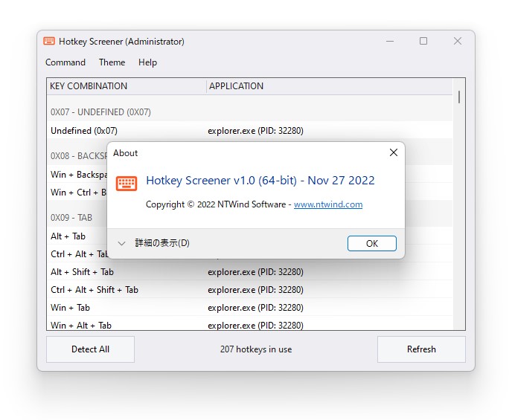Screen dimensions: 512x420
Task: Maximize the Hotkey Screener window
Action: pos(423,41)
